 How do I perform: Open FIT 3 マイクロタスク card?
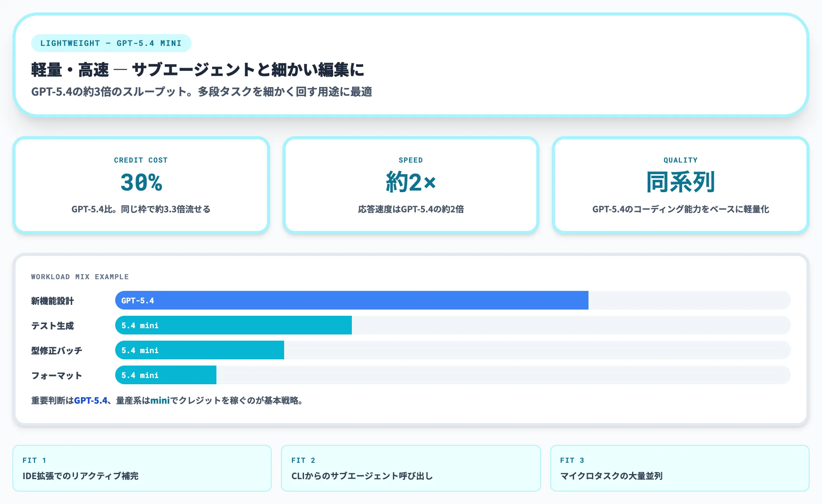680,468
